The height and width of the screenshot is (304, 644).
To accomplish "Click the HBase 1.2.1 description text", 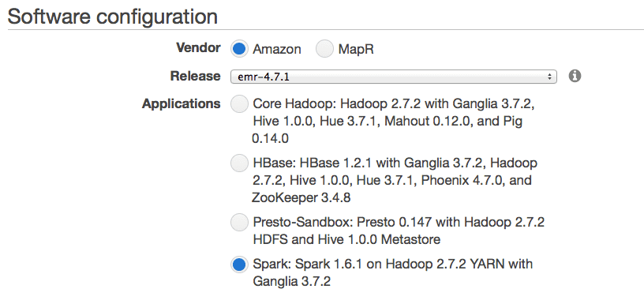I will (x=395, y=180).
